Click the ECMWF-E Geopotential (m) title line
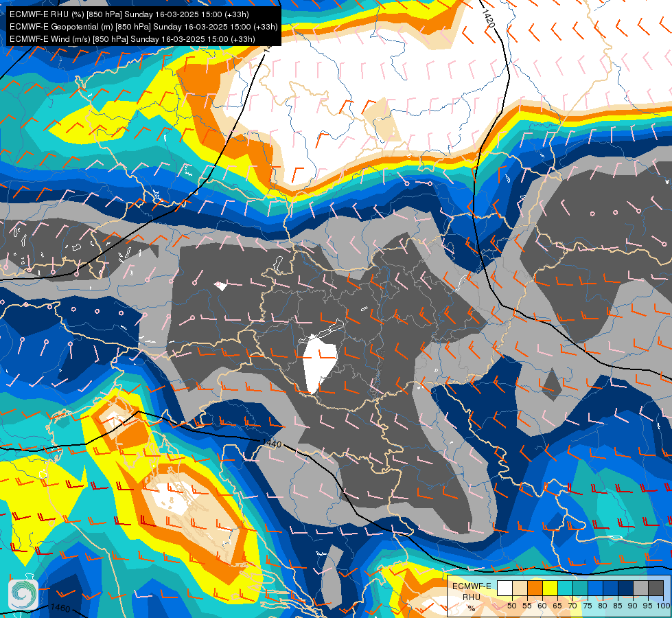This screenshot has width=672, height=618. [143, 27]
